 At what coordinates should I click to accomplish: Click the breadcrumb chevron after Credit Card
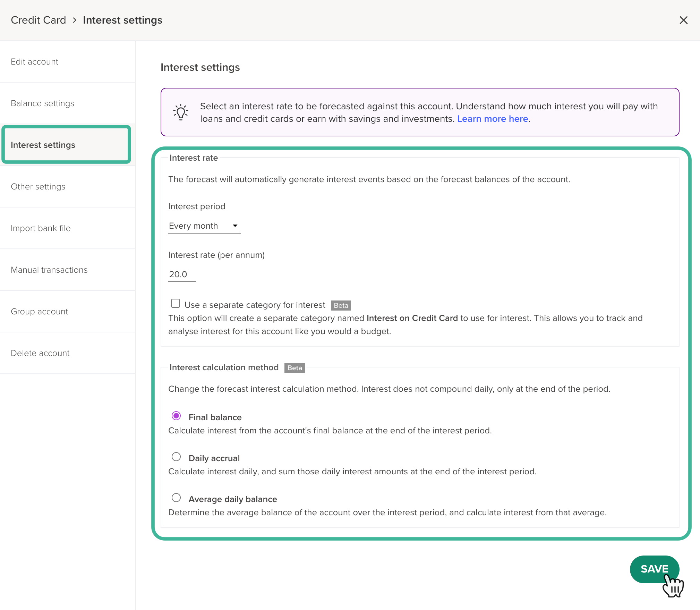pyautogui.click(x=75, y=20)
